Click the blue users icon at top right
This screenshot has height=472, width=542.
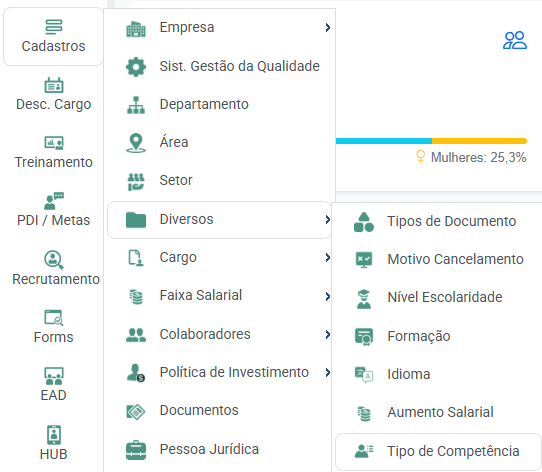pyautogui.click(x=515, y=40)
